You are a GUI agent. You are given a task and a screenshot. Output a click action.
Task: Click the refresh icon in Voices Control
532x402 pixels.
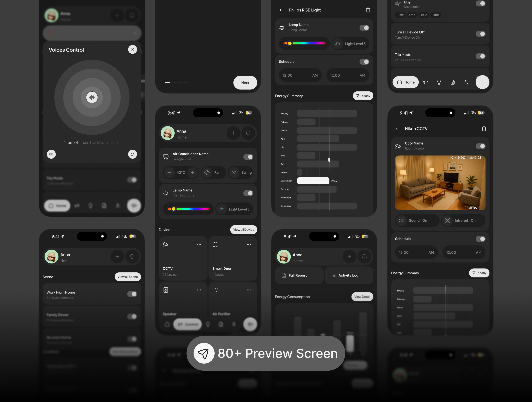tap(132, 154)
